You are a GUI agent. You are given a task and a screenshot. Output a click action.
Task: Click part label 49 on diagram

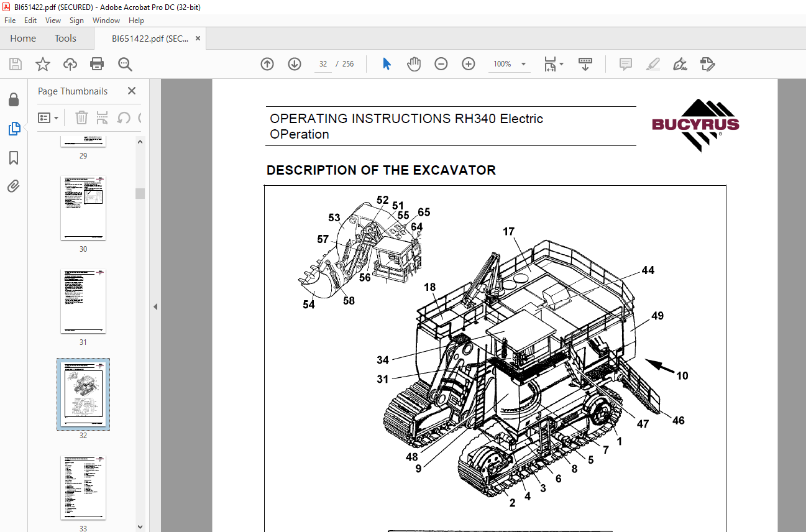[657, 316]
